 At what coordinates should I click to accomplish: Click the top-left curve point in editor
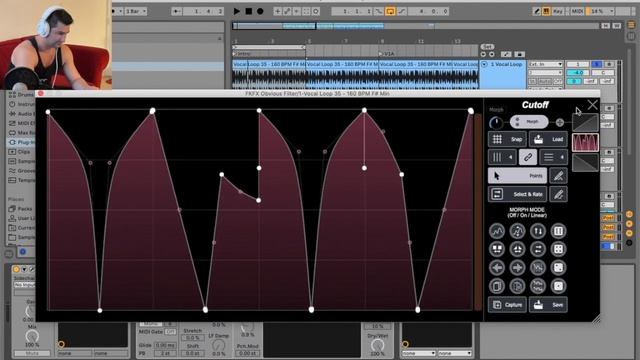[x=48, y=112]
